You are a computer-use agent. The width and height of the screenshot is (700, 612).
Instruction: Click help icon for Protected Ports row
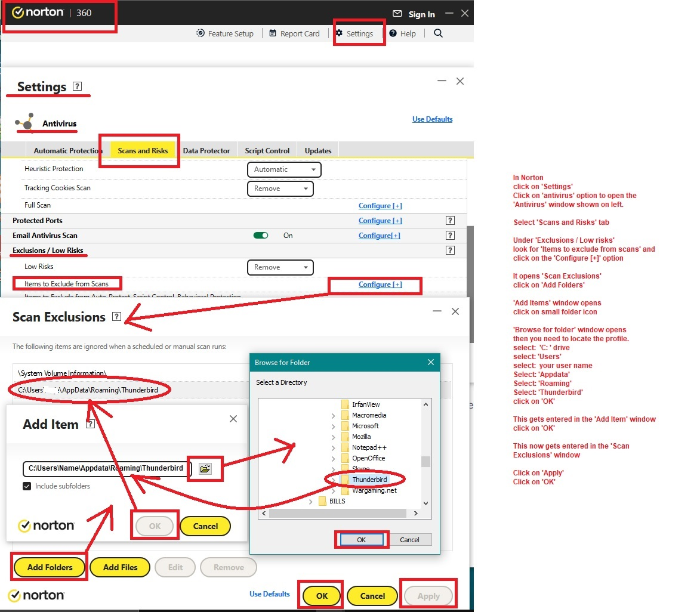(x=450, y=221)
